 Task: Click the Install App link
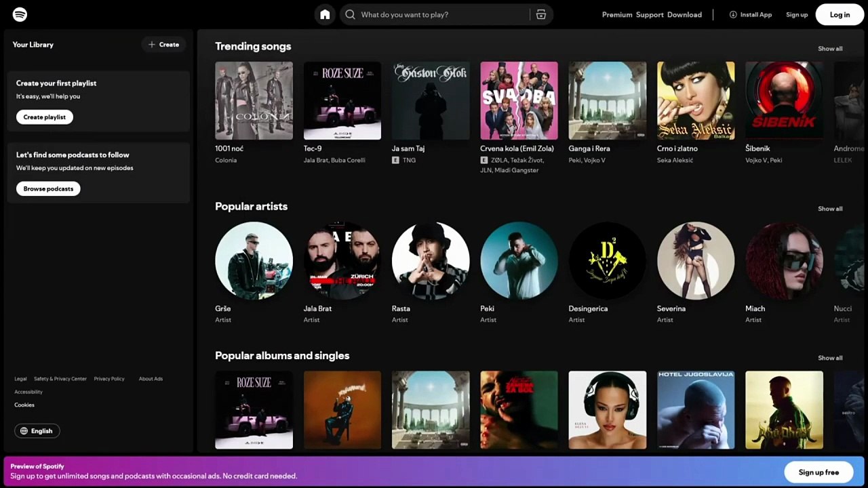click(751, 14)
